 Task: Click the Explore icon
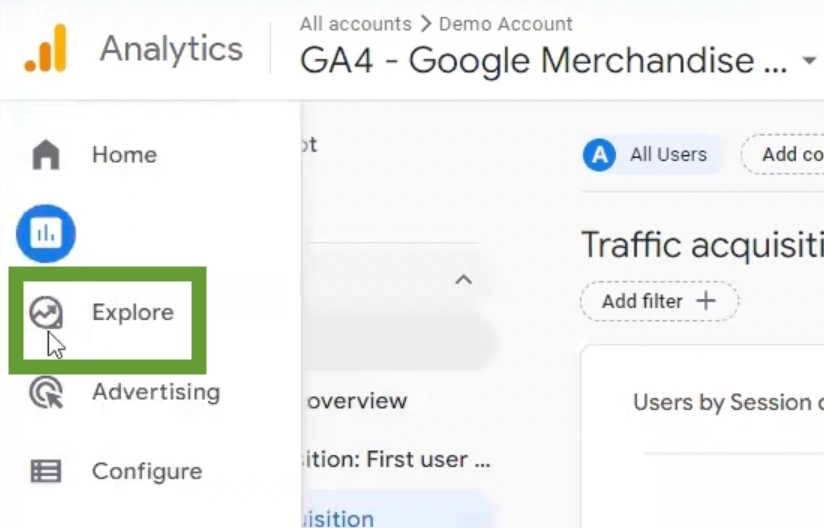(x=46, y=313)
